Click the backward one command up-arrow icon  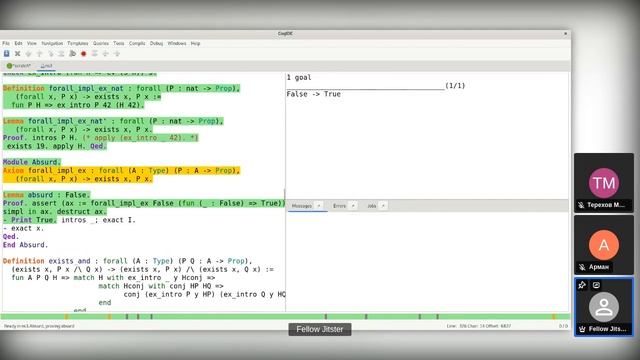click(x=40, y=53)
